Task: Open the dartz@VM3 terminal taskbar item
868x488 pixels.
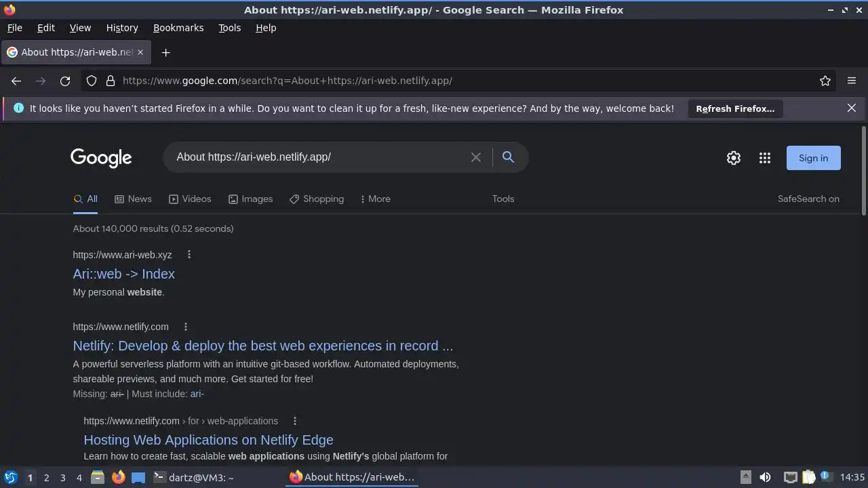Action: click(194, 477)
